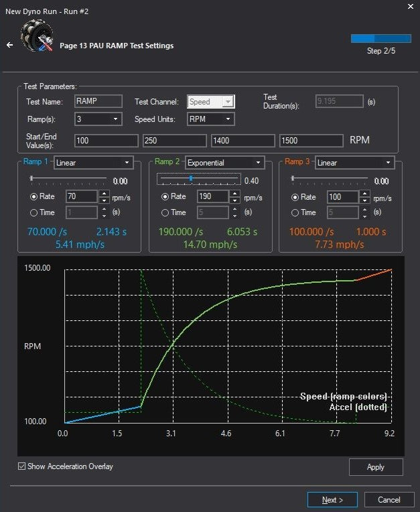Viewport: 420px width, 512px height.
Task: Close the New Dyno Run dialog
Action: coord(411,7)
